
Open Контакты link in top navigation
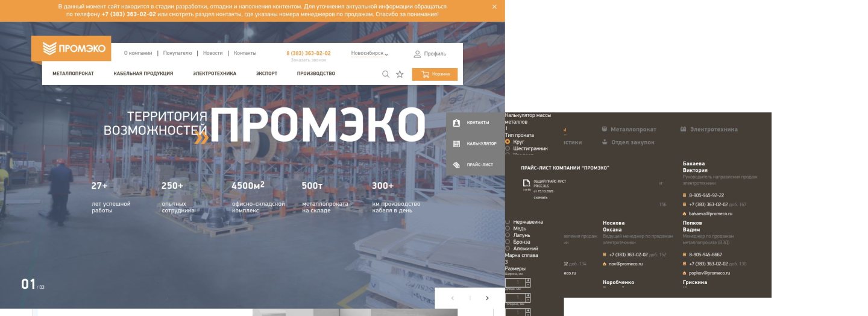(245, 53)
